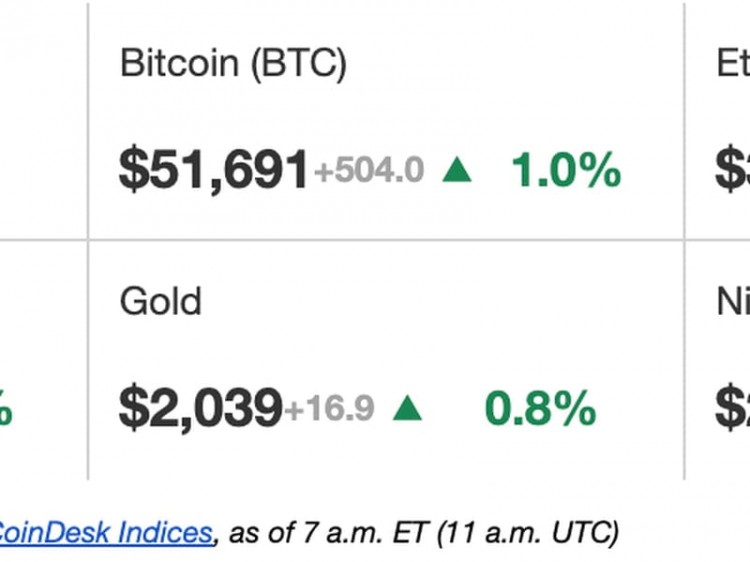Select the Gold label
The image size is (750, 562).
click(160, 301)
